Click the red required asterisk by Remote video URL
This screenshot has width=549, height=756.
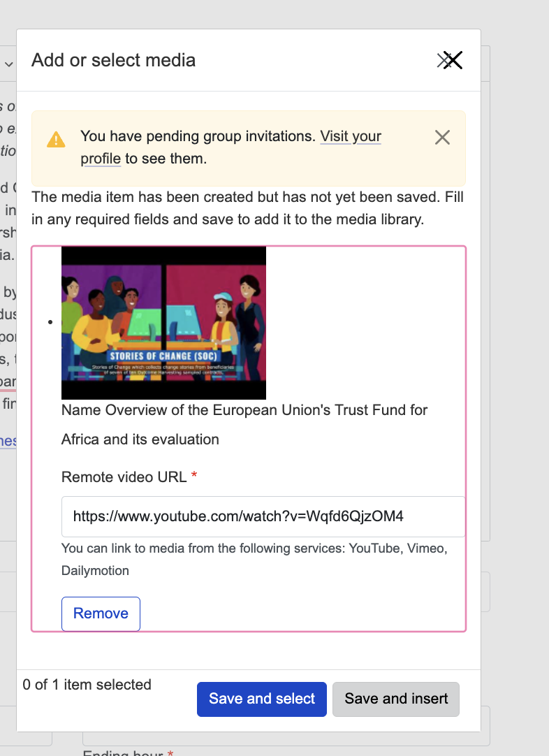pyautogui.click(x=194, y=477)
